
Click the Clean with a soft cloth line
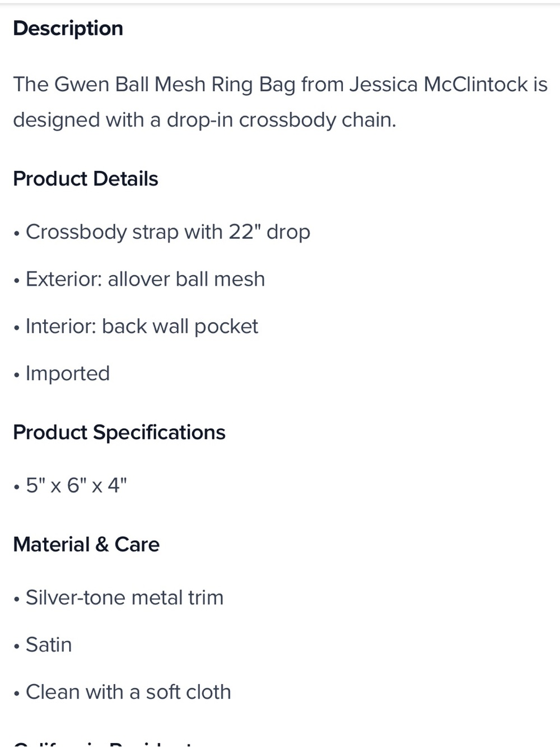[122, 692]
